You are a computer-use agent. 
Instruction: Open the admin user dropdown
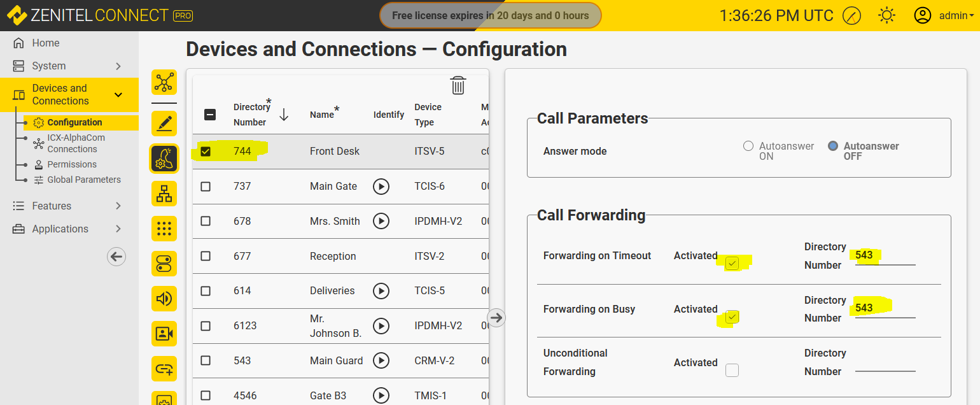(x=944, y=15)
